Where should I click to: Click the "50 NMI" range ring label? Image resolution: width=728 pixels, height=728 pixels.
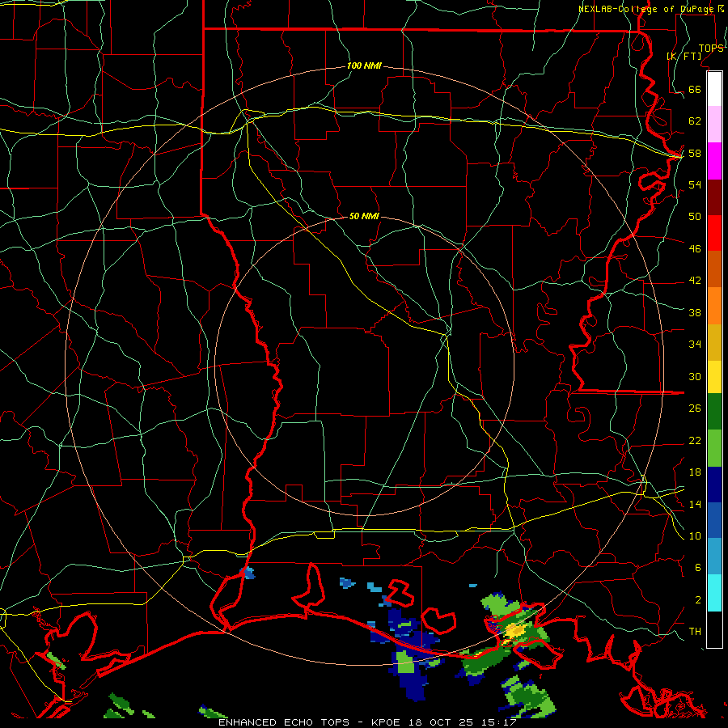pyautogui.click(x=364, y=216)
